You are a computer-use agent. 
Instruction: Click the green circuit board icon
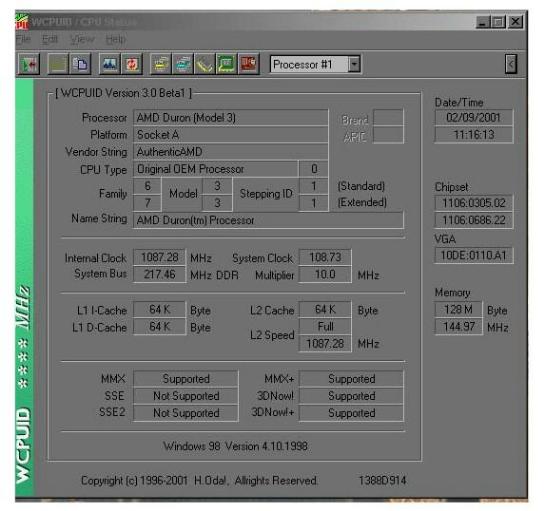227,64
